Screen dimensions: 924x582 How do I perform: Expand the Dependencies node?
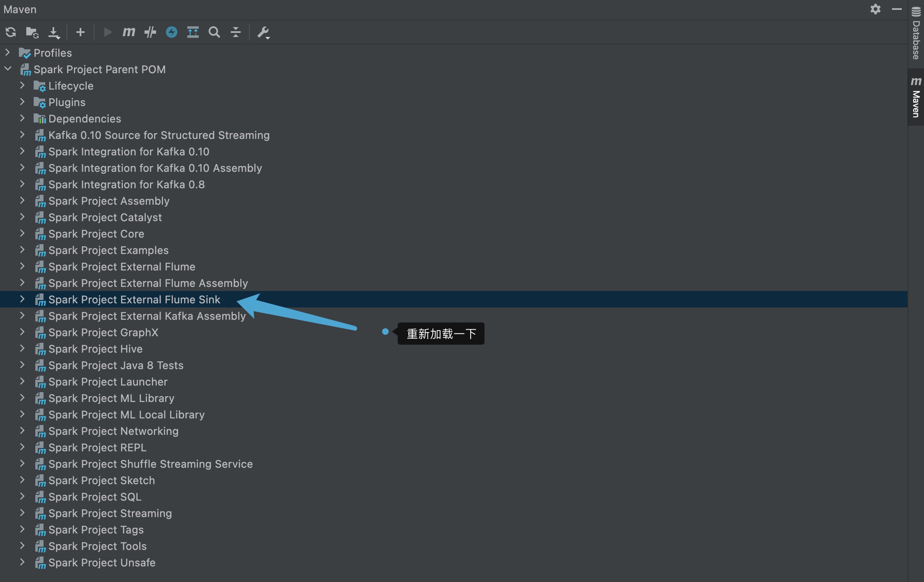tap(22, 118)
